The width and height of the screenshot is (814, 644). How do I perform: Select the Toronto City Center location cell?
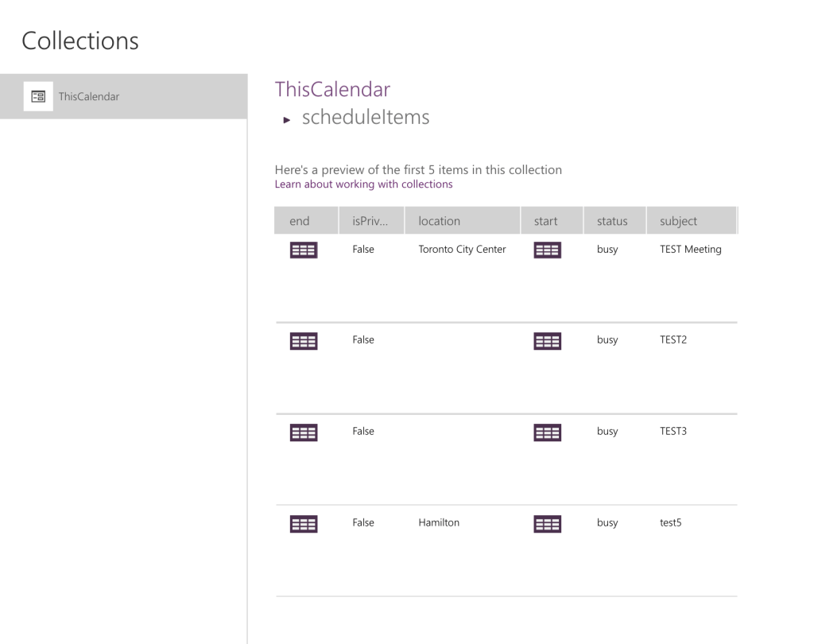(x=462, y=250)
